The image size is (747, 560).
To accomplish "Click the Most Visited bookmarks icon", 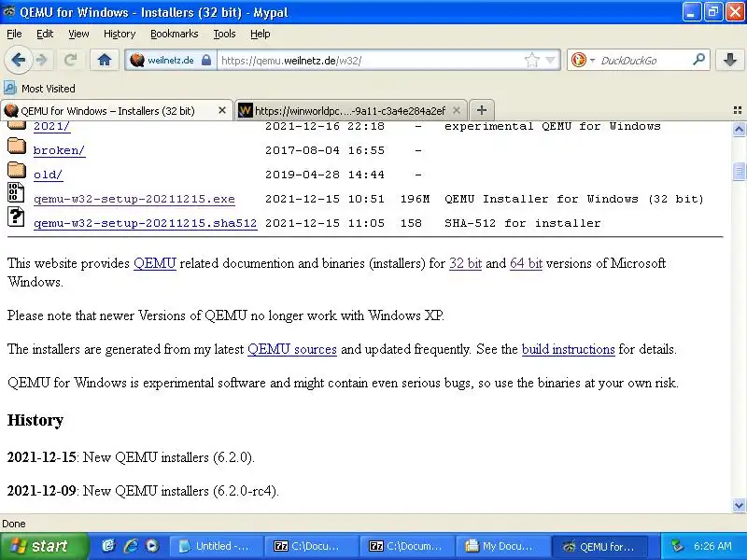I will [10, 88].
